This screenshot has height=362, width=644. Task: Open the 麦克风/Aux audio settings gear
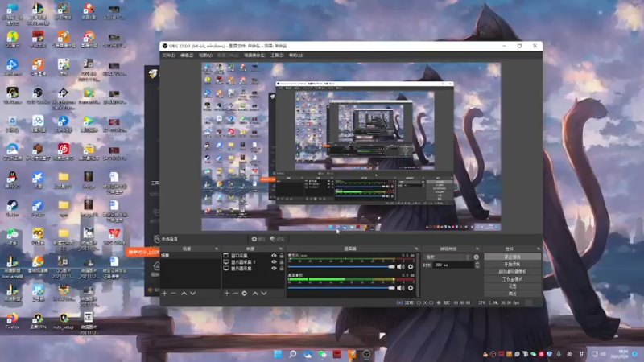click(411, 267)
